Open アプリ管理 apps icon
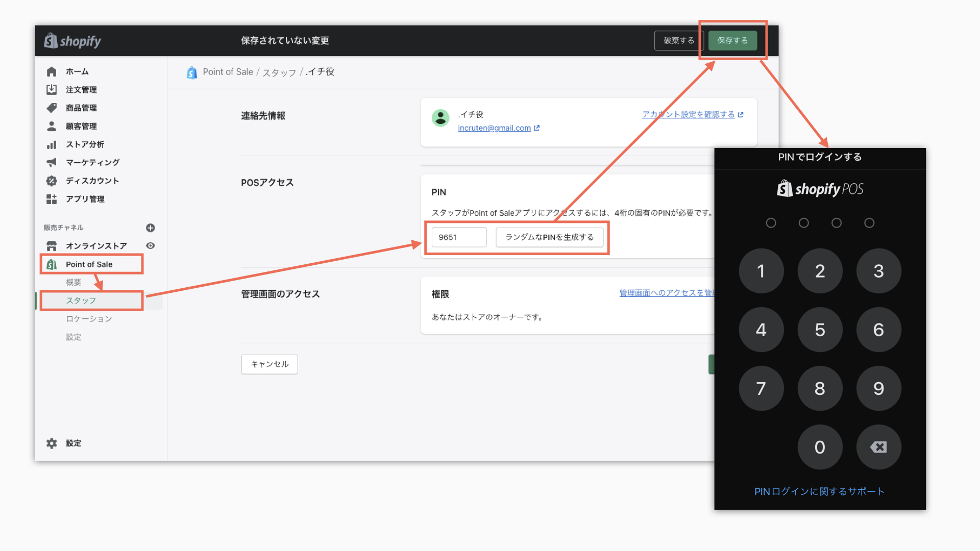The height and width of the screenshot is (551, 980). (x=52, y=199)
